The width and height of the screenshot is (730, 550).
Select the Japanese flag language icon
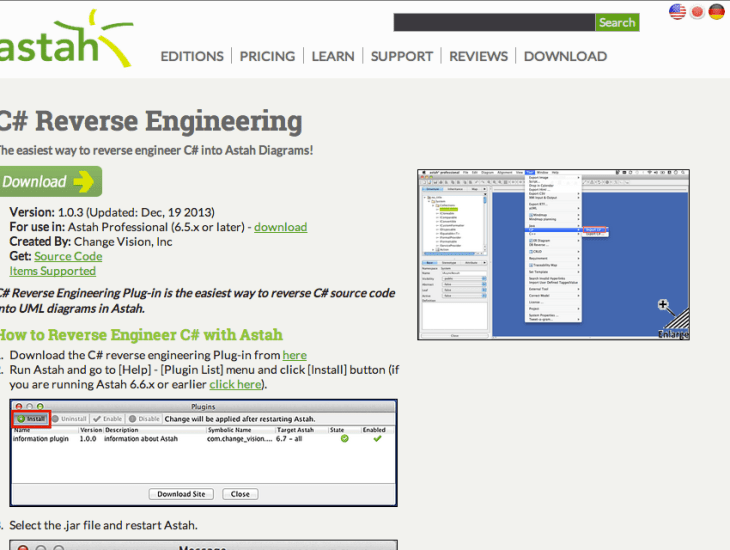pyautogui.click(x=697, y=12)
